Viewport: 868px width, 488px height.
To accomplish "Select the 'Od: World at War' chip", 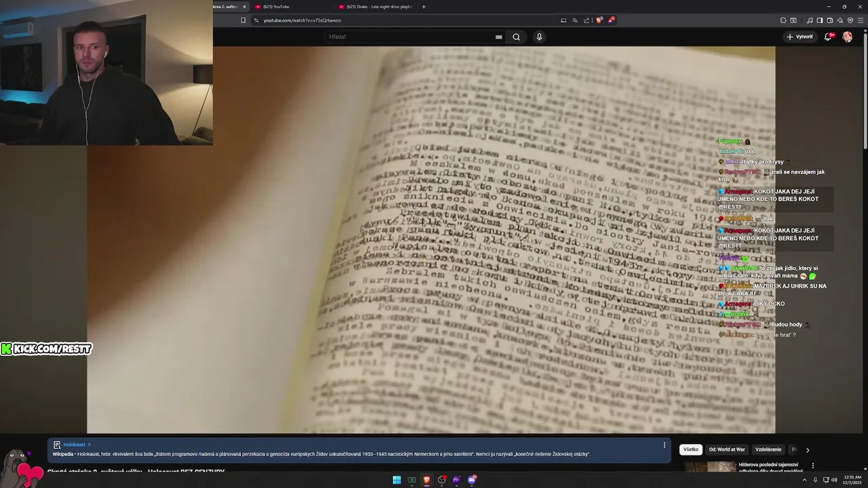I will [x=727, y=449].
